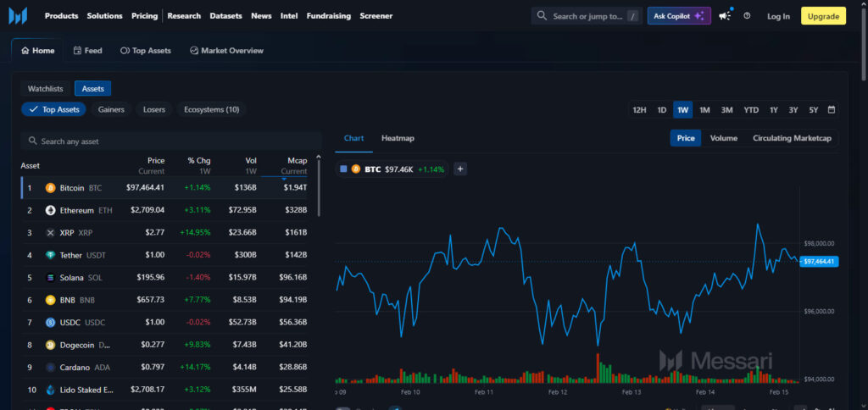Viewport: 868px width, 410px height.
Task: Open the Home tab
Action: [37, 50]
